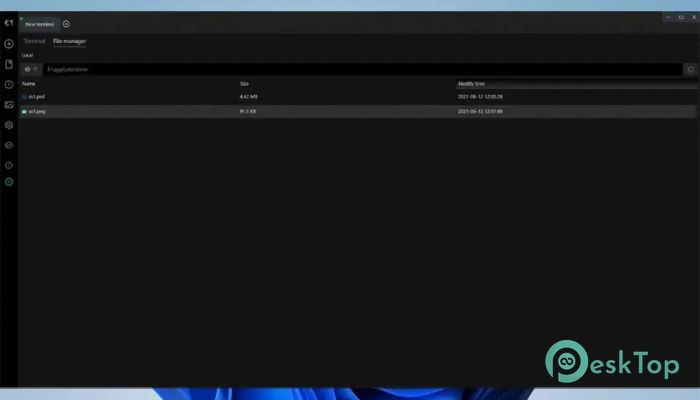This screenshot has width=700, height=400.
Task: Sort files by the Size column header
Action: [244, 84]
